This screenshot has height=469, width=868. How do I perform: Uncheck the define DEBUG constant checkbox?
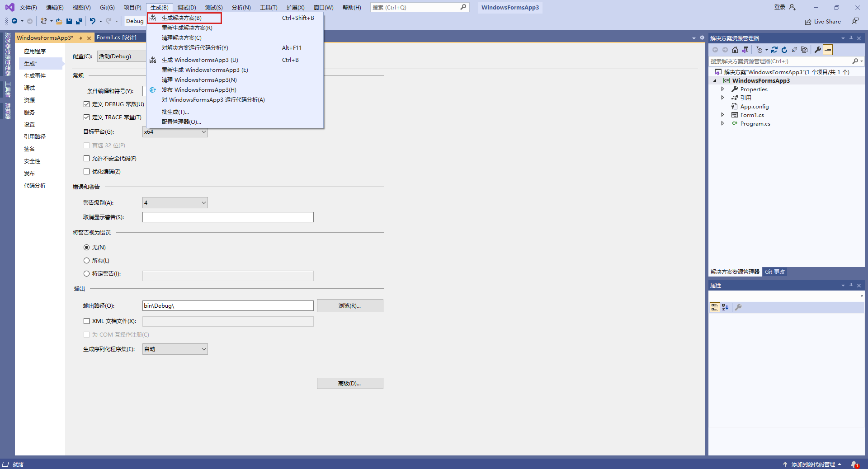(86, 104)
